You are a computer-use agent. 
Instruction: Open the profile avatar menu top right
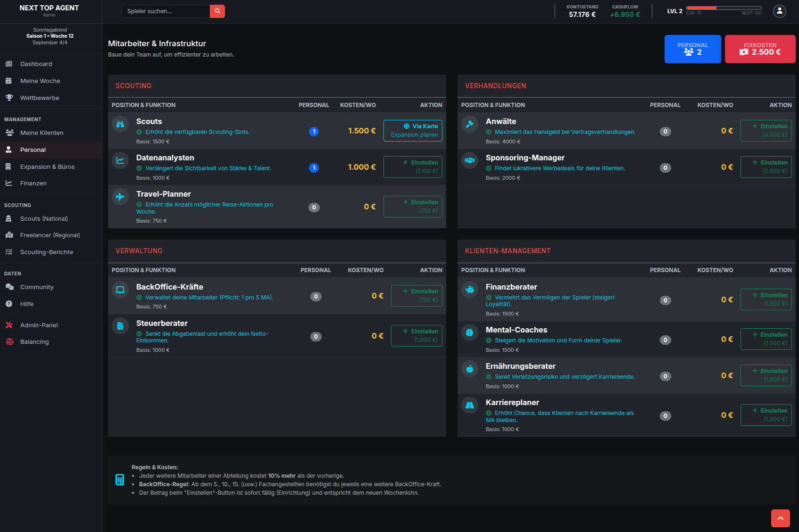(779, 11)
